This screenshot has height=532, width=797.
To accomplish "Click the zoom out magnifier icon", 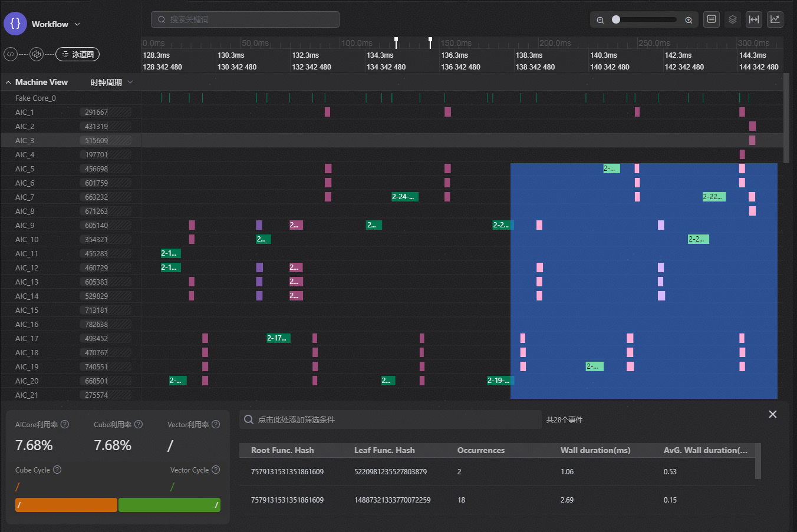I will (x=600, y=20).
